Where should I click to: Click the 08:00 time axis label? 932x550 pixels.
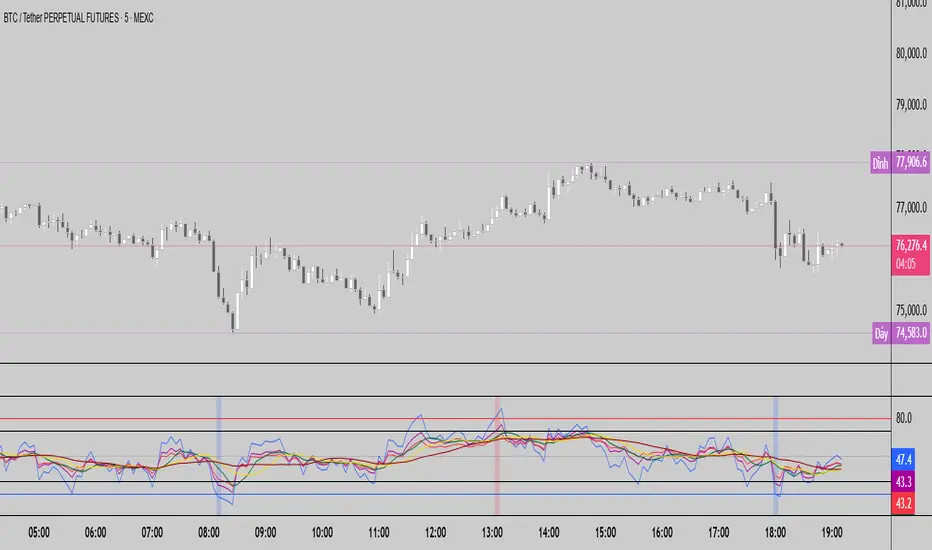pyautogui.click(x=209, y=533)
